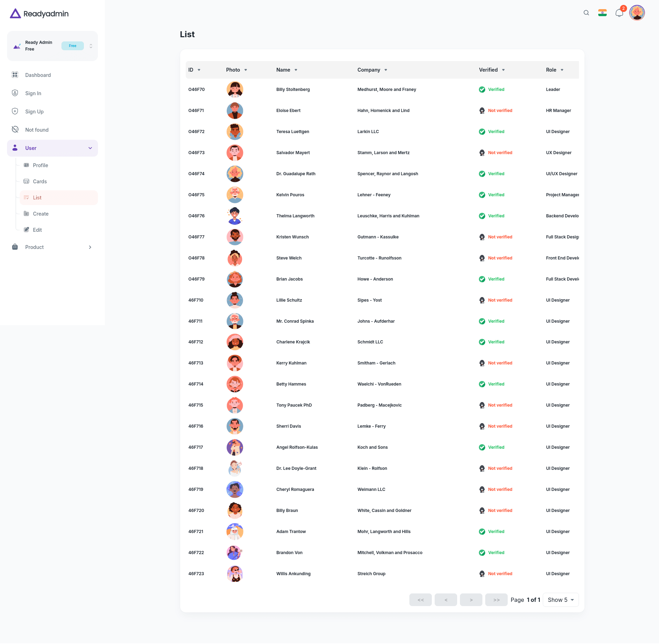Toggle Not verified status for Willis Ankunding
The image size is (659, 644).
(x=481, y=573)
